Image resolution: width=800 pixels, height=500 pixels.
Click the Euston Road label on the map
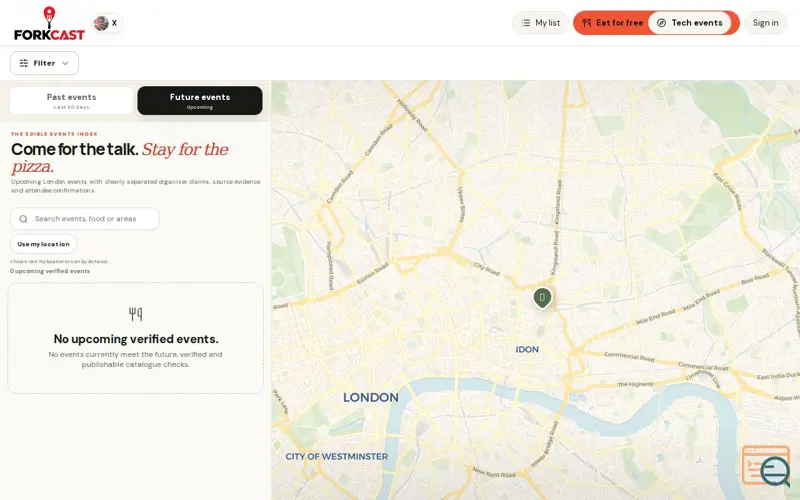tap(372, 274)
